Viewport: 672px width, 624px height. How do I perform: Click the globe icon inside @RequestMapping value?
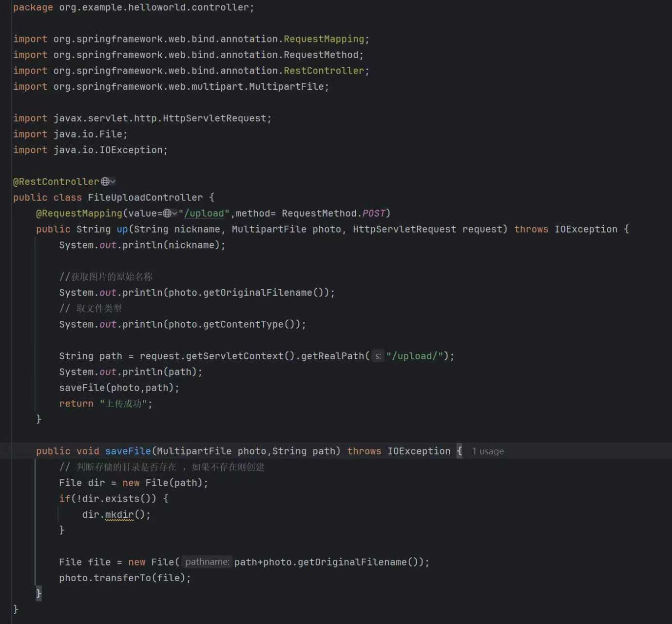click(x=167, y=214)
